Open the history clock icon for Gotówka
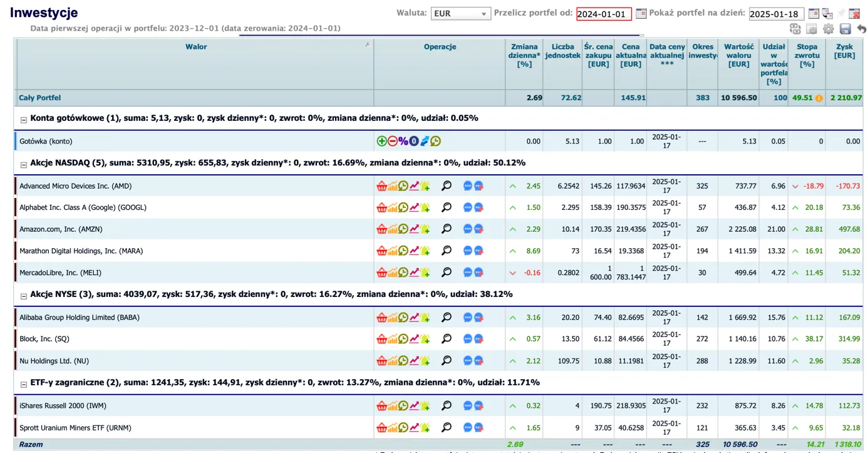This screenshot has width=868, height=453. tap(435, 141)
